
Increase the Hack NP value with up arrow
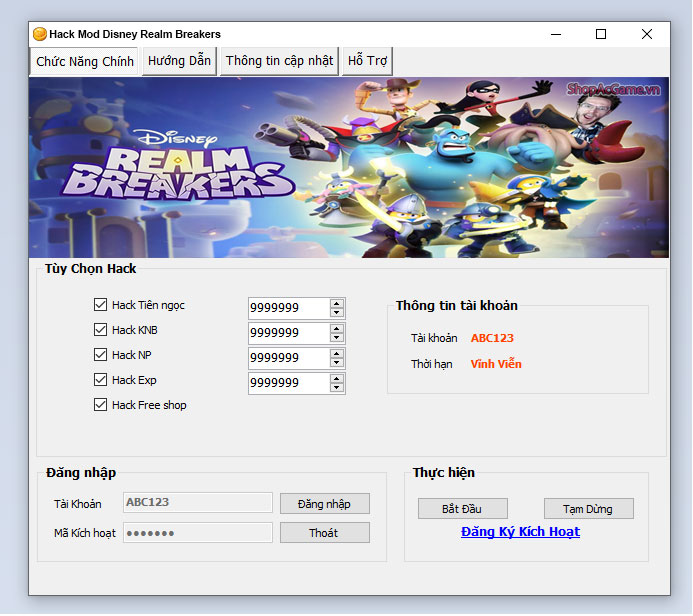[337, 354]
